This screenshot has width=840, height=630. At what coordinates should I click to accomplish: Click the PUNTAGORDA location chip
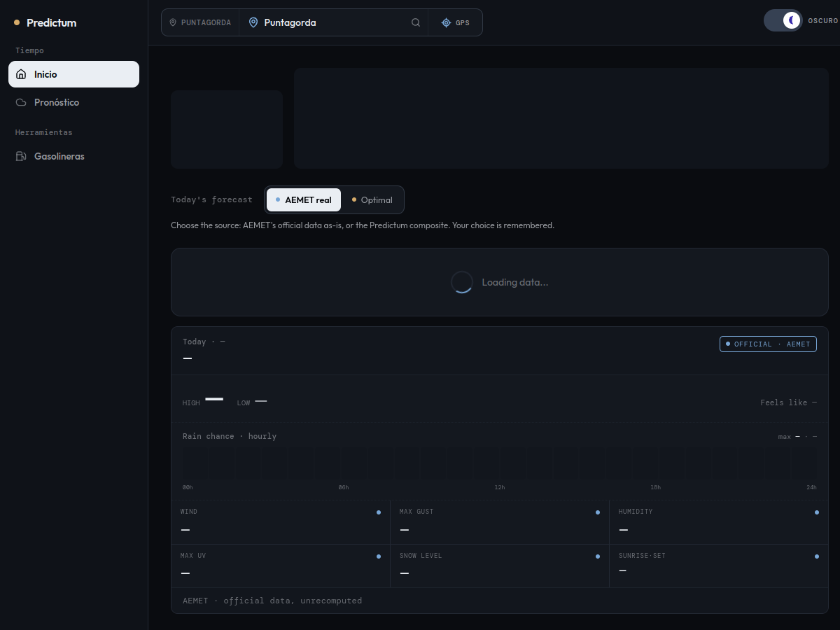(200, 22)
